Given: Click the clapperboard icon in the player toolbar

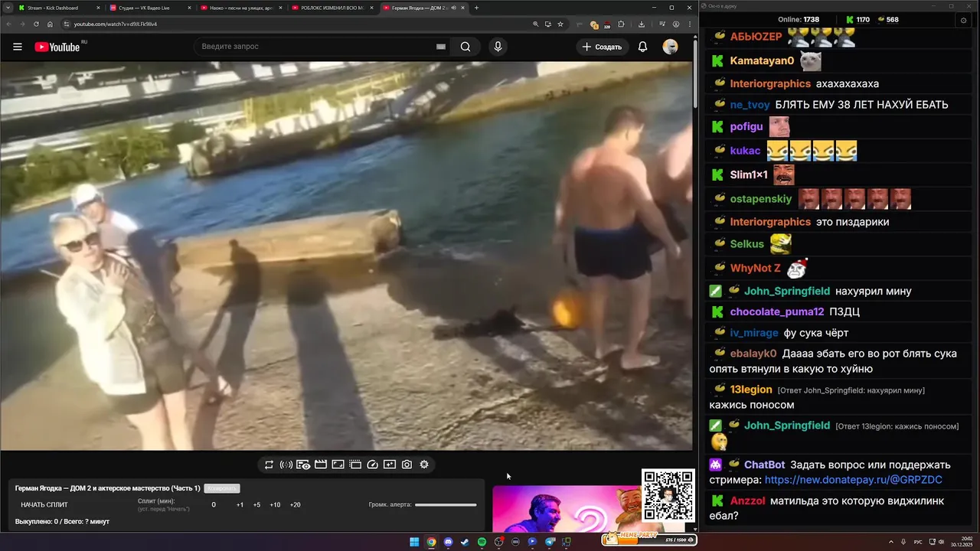Looking at the screenshot, I should coord(321,465).
